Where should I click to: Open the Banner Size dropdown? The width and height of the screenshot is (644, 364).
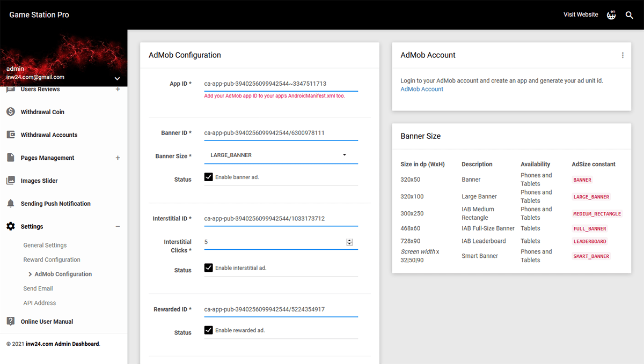point(281,155)
